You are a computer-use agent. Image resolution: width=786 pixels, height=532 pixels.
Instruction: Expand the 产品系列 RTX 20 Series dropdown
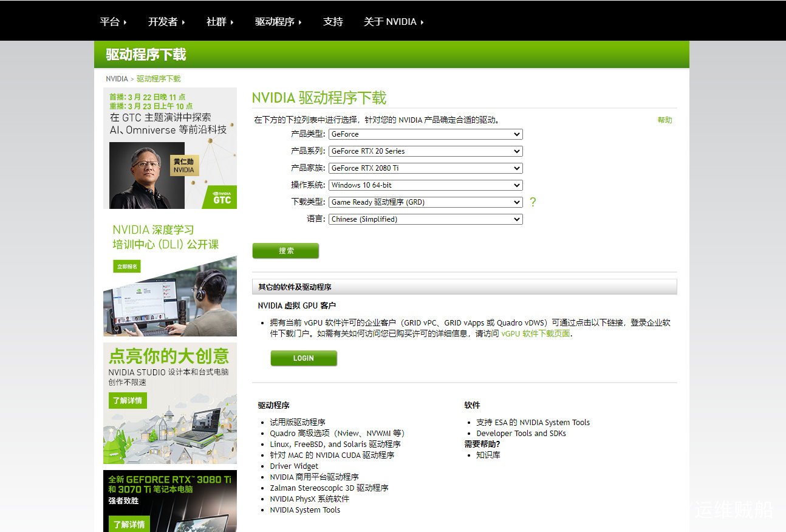click(425, 151)
